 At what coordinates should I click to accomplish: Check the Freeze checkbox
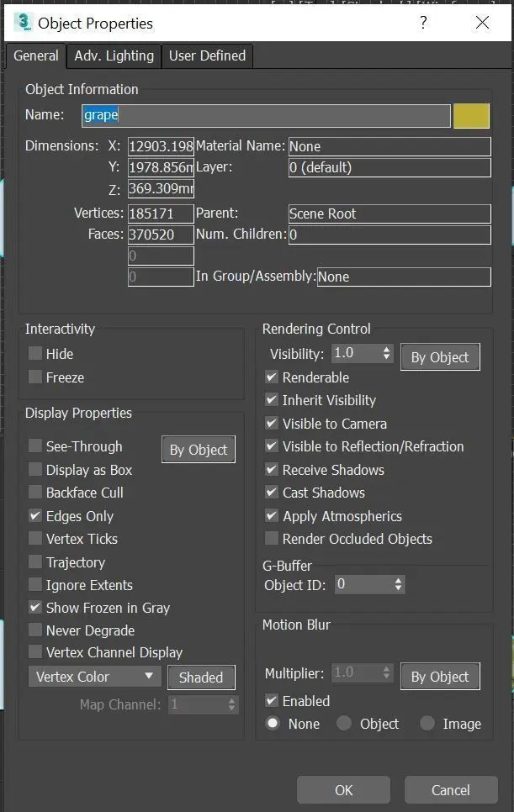tap(35, 377)
